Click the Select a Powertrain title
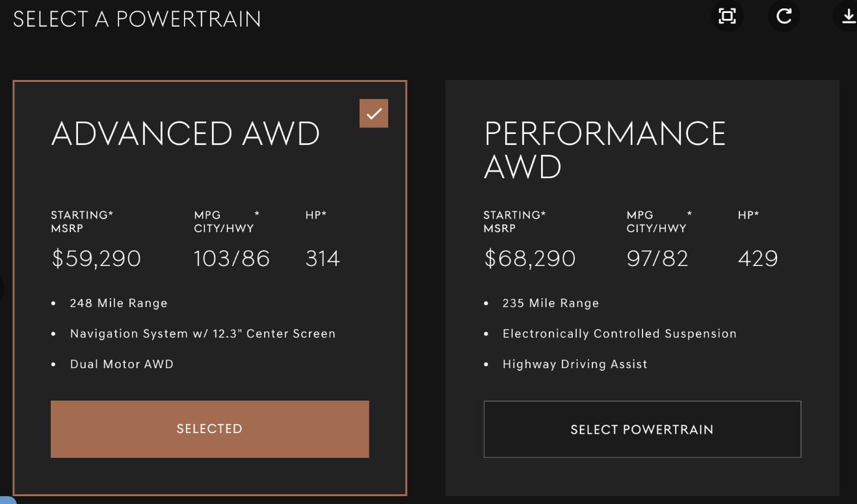This screenshot has height=504, width=857. pyautogui.click(x=137, y=19)
